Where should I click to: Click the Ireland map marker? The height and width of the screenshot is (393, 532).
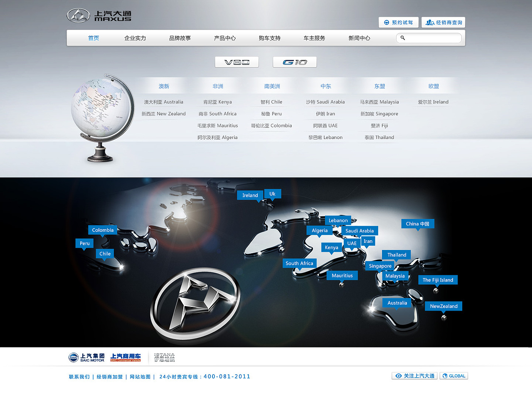coord(250,195)
